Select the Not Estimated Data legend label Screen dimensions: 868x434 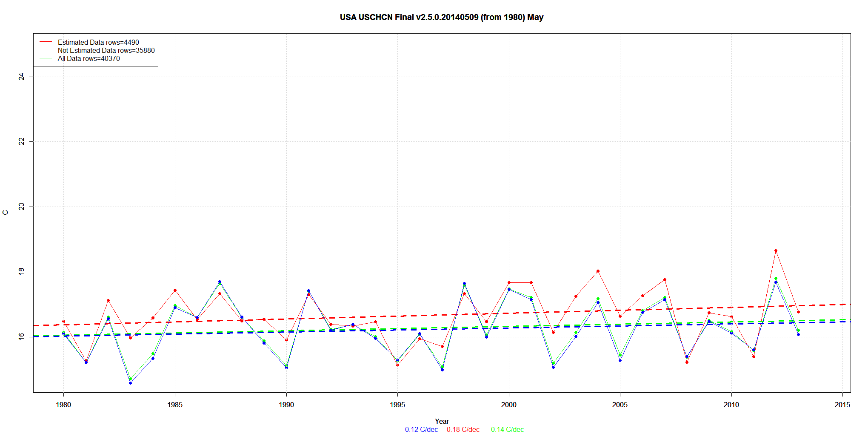pos(106,50)
